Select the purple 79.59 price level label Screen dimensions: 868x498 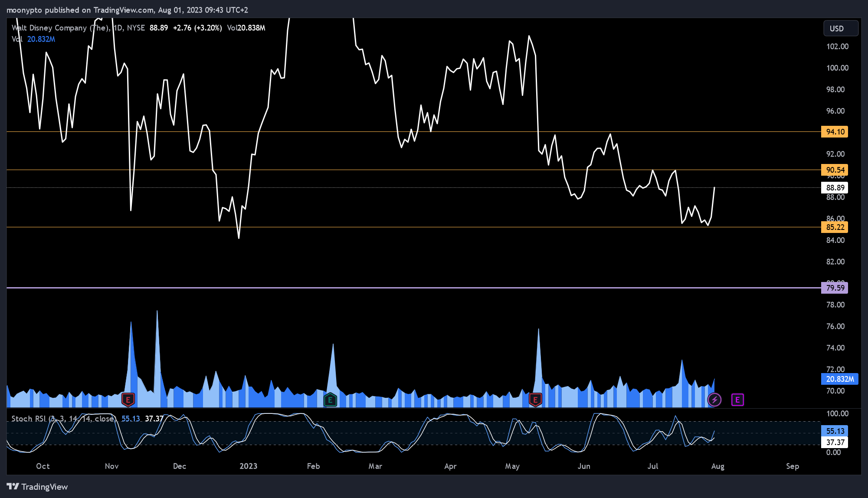835,288
